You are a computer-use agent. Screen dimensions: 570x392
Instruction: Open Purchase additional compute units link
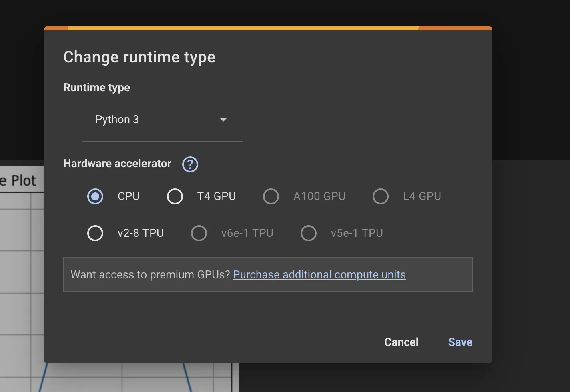(319, 275)
